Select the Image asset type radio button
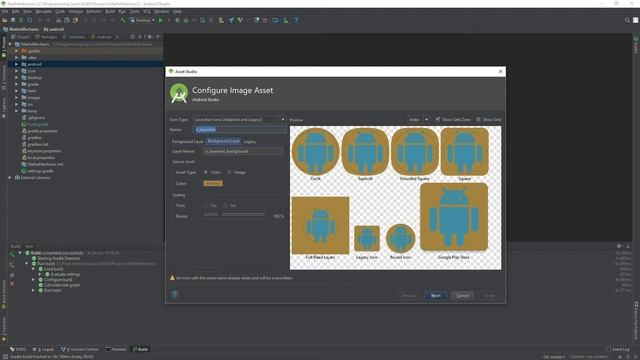The image size is (640, 360). coord(229,172)
